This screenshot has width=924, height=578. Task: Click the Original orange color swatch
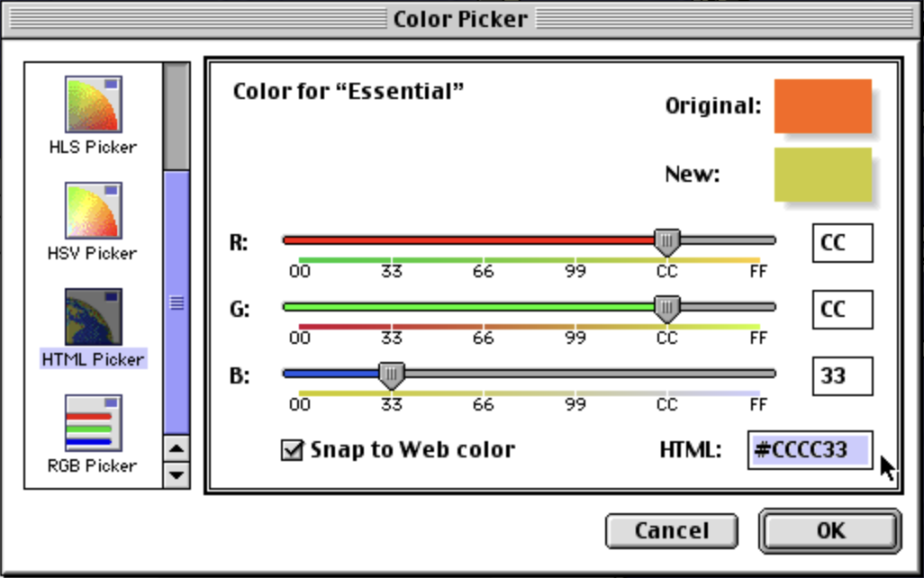822,105
